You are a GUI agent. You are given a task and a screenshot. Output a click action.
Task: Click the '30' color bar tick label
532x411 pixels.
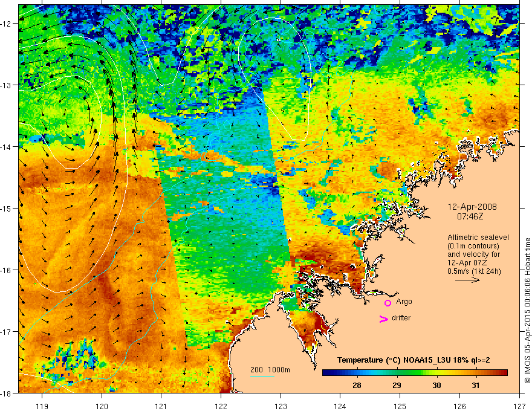click(x=436, y=385)
